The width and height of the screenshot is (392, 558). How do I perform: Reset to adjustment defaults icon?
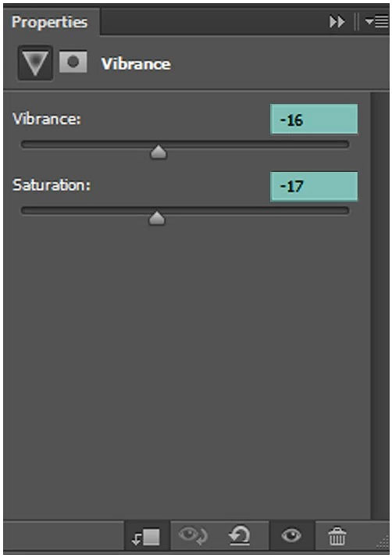tap(240, 535)
